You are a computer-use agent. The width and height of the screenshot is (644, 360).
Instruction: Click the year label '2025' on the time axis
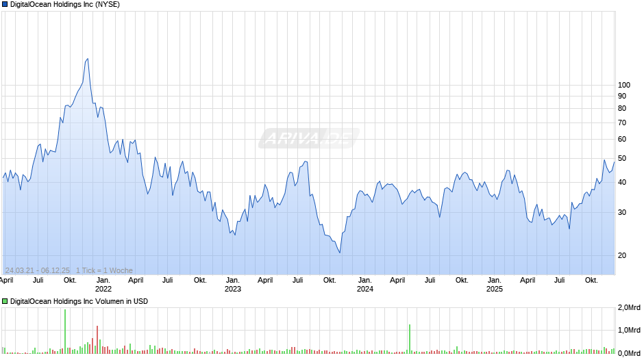(x=495, y=289)
